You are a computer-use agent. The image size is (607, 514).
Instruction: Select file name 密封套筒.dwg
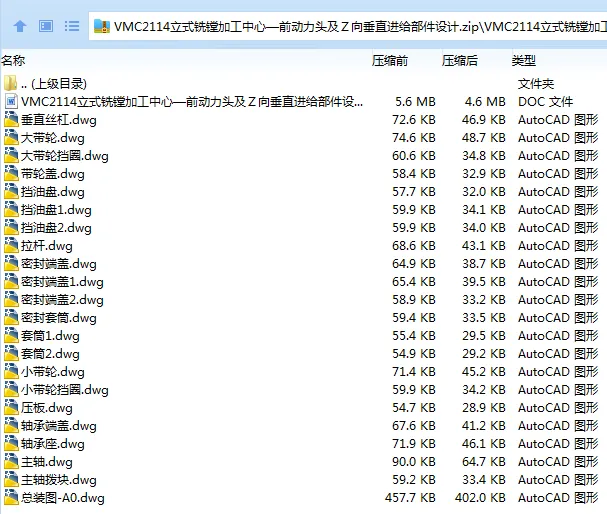59,318
